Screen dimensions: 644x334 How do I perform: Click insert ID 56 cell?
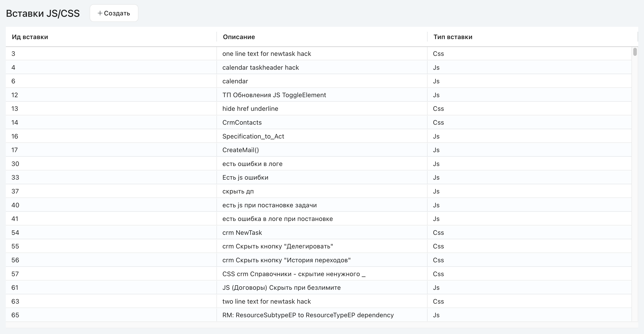coord(111,260)
